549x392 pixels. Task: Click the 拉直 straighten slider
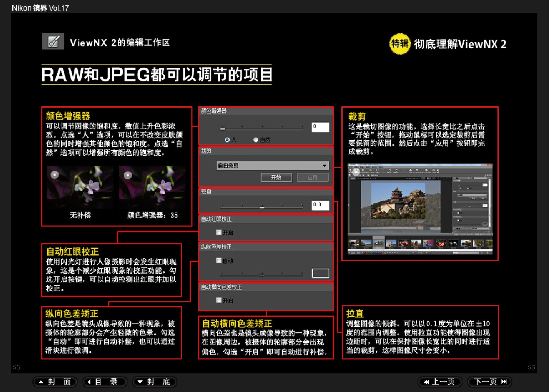pos(261,207)
